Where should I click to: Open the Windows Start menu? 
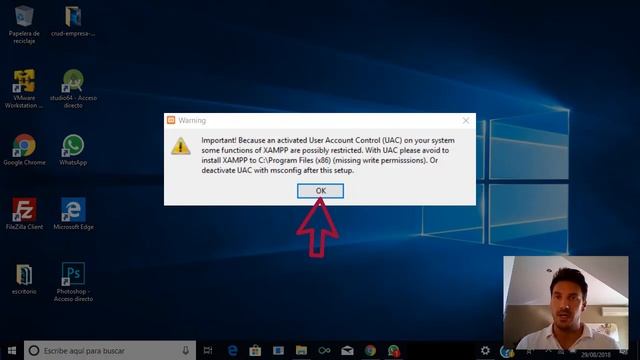coord(12,351)
